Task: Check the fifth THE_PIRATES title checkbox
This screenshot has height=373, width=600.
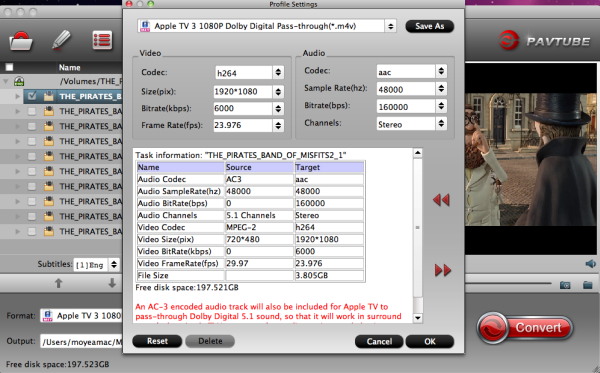Action: pos(32,156)
